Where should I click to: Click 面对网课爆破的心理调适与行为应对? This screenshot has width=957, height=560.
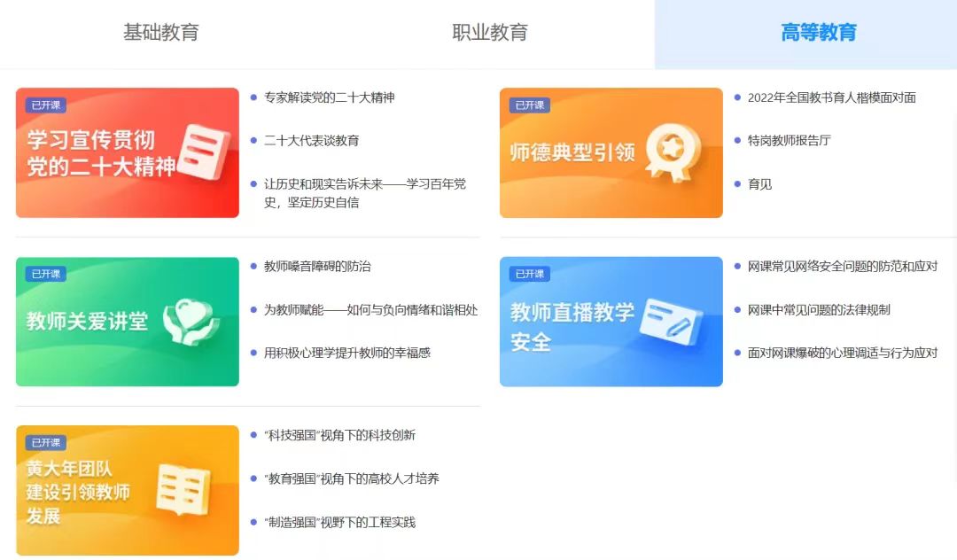(x=842, y=353)
